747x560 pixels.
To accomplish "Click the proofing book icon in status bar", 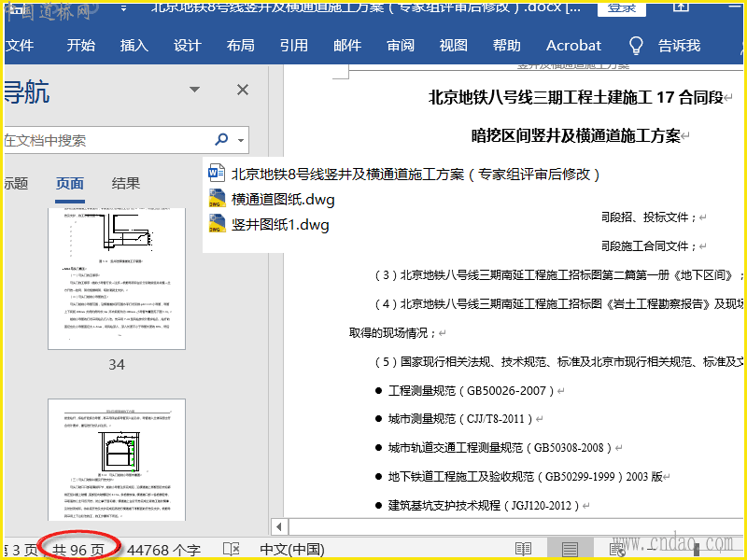I will (231, 549).
